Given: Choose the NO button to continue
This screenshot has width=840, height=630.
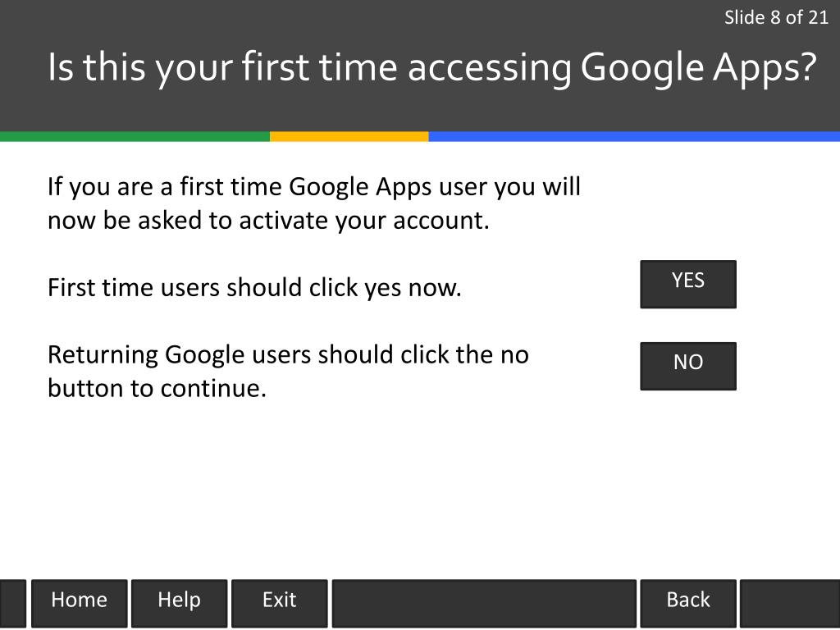Looking at the screenshot, I should 688,366.
